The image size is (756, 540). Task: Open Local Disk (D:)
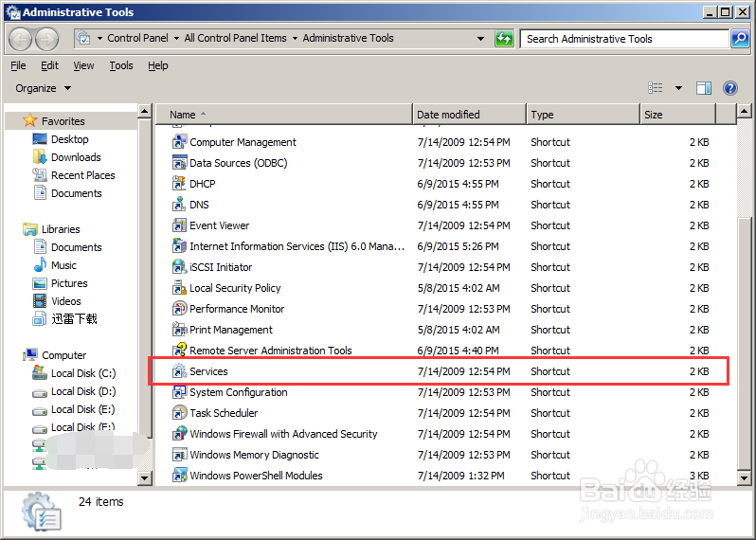83,391
